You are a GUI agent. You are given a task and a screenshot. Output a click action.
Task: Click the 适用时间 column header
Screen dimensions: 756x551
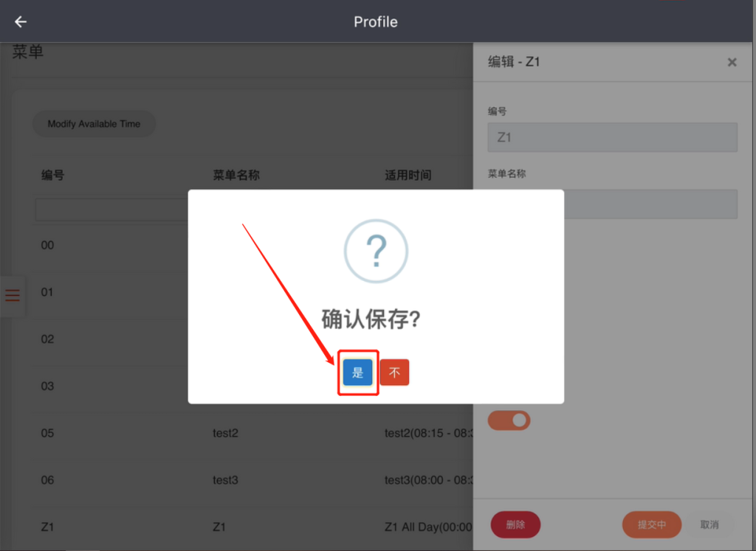point(408,176)
